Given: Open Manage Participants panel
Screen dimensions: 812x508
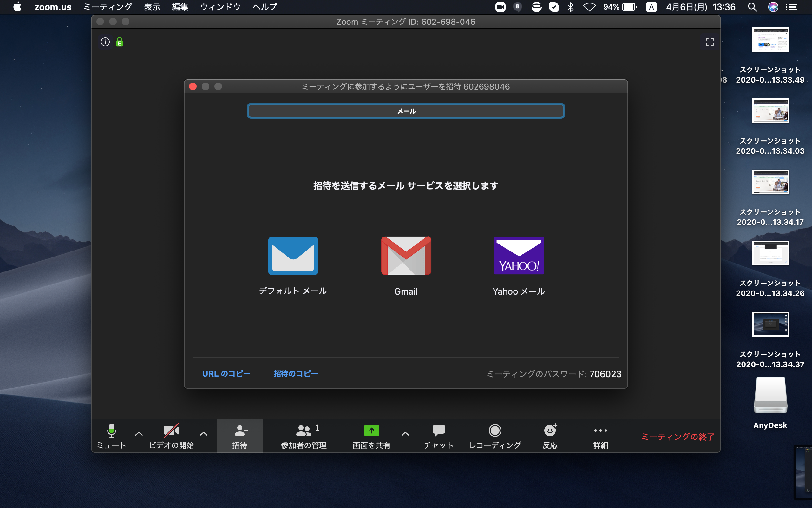Looking at the screenshot, I should pyautogui.click(x=304, y=436).
